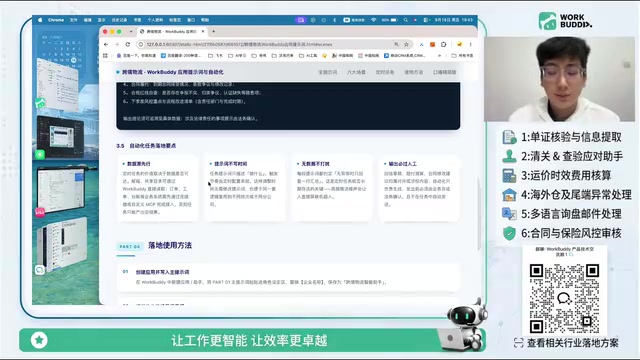
Task: Open the apps grid in bookmarks bar
Action: click(x=105, y=56)
